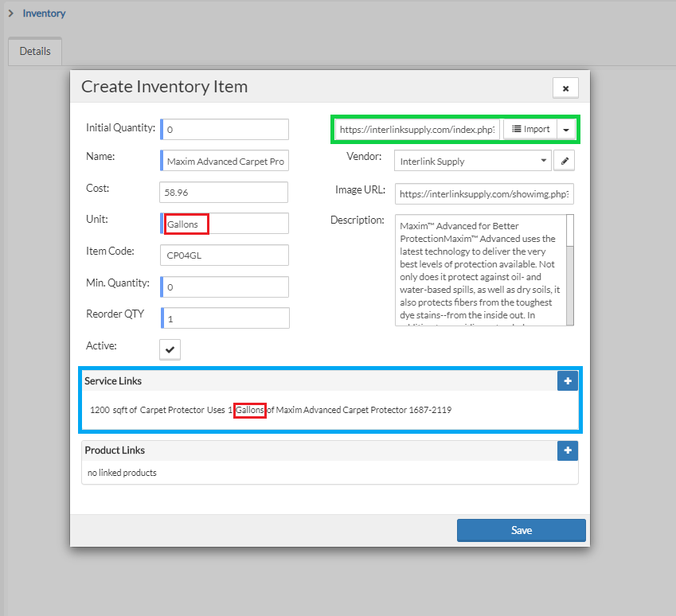Switch to the Details tab
Screen dimensions: 676x616
(x=35, y=51)
